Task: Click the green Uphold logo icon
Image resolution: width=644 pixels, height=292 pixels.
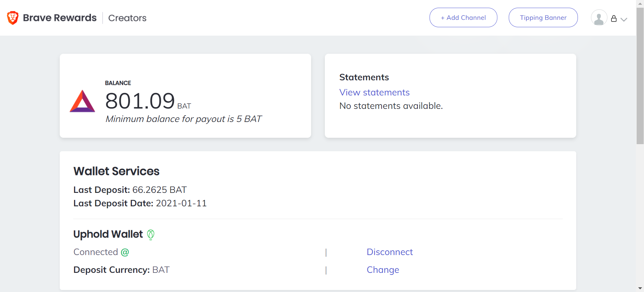Action: click(151, 234)
